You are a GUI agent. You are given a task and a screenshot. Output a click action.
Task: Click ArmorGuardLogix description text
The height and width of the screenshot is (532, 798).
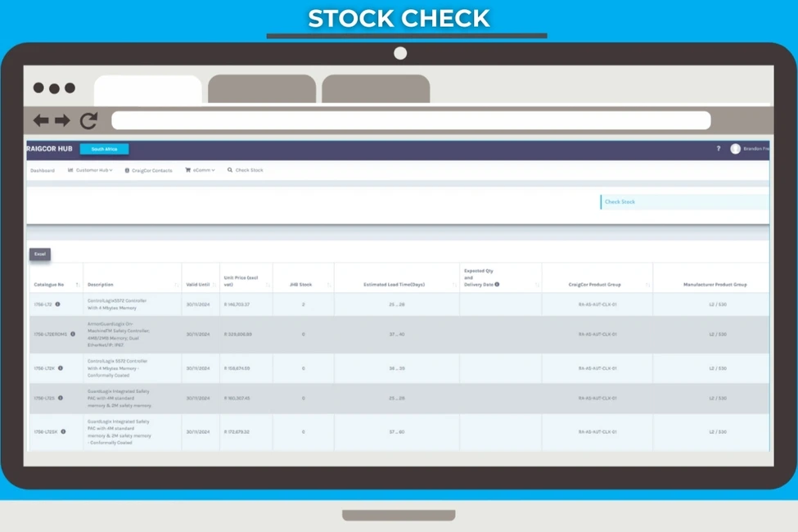pos(119,334)
